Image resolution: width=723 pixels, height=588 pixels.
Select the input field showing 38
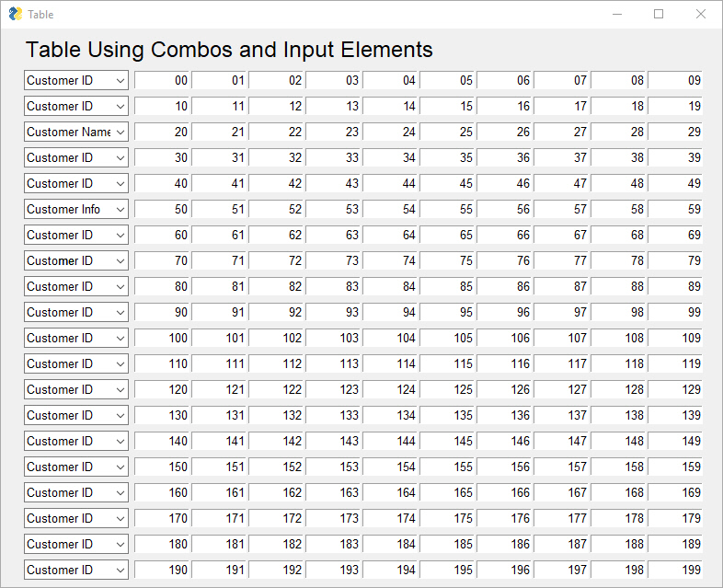click(618, 157)
